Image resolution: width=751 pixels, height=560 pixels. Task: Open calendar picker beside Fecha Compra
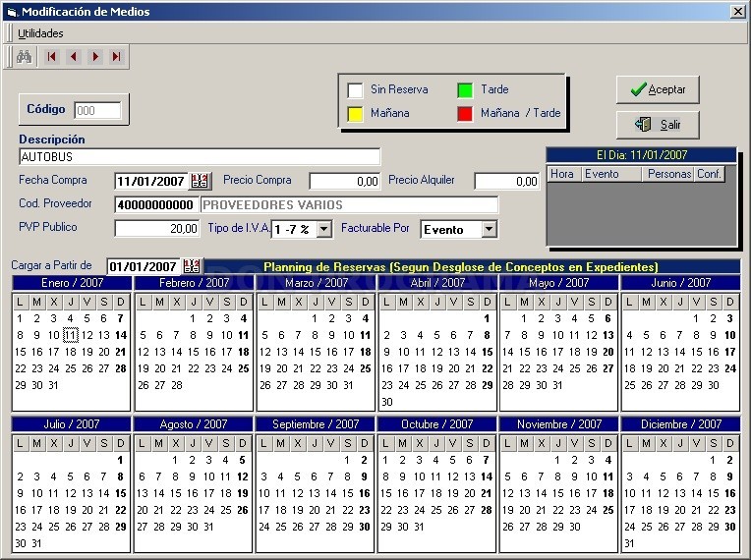pos(200,181)
